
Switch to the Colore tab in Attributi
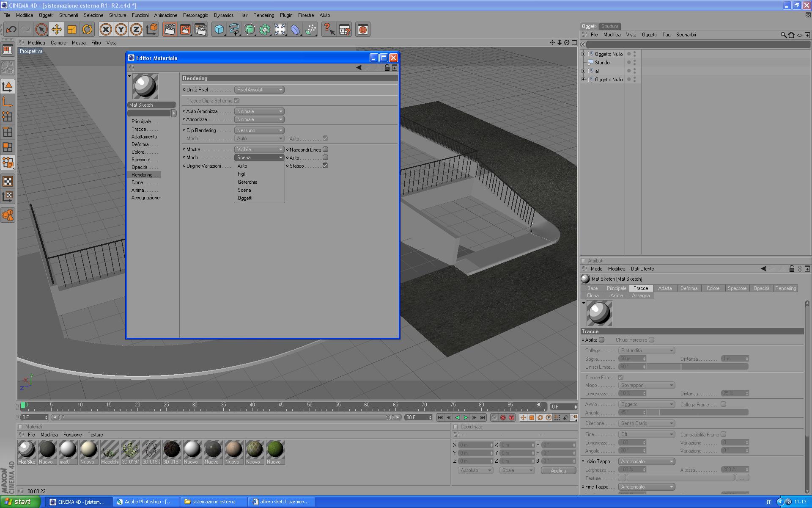pos(713,288)
